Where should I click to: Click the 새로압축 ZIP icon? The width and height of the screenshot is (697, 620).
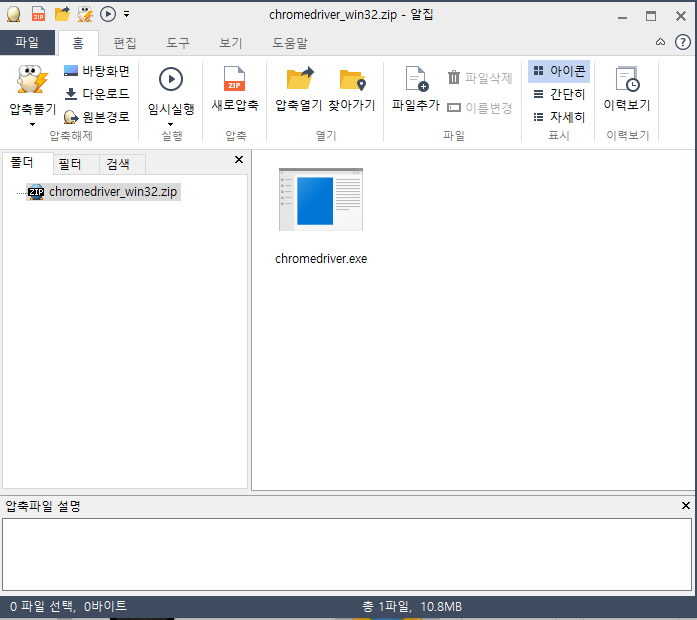point(235,79)
